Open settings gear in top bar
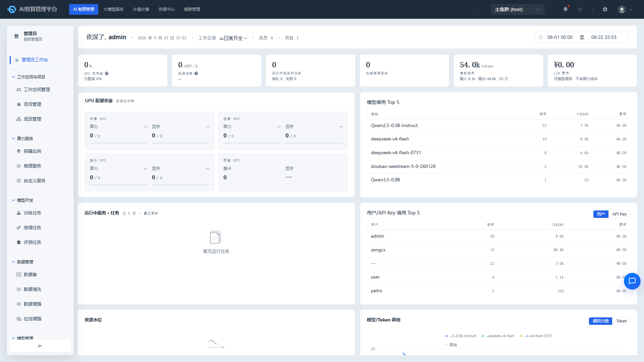This screenshot has width=644, height=362. [x=605, y=9]
